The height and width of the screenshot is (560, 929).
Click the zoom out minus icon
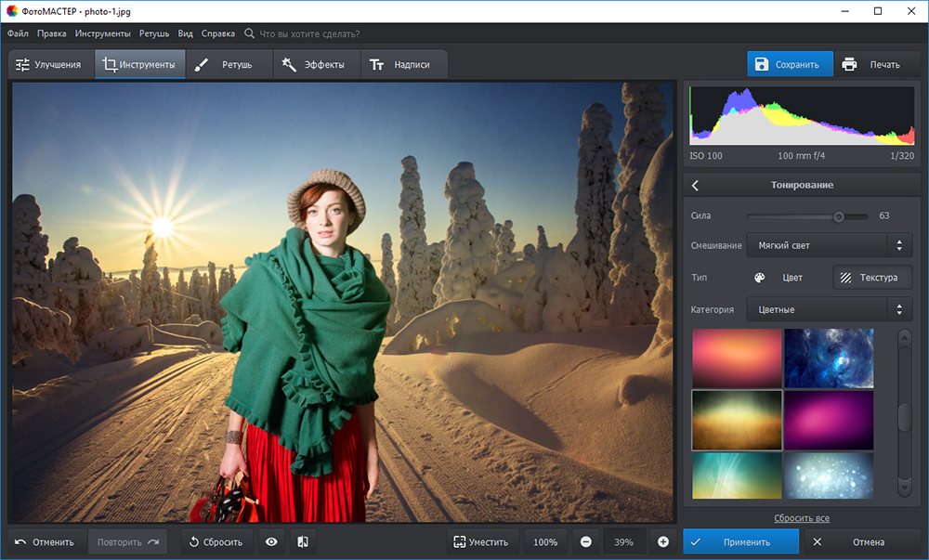[x=586, y=541]
